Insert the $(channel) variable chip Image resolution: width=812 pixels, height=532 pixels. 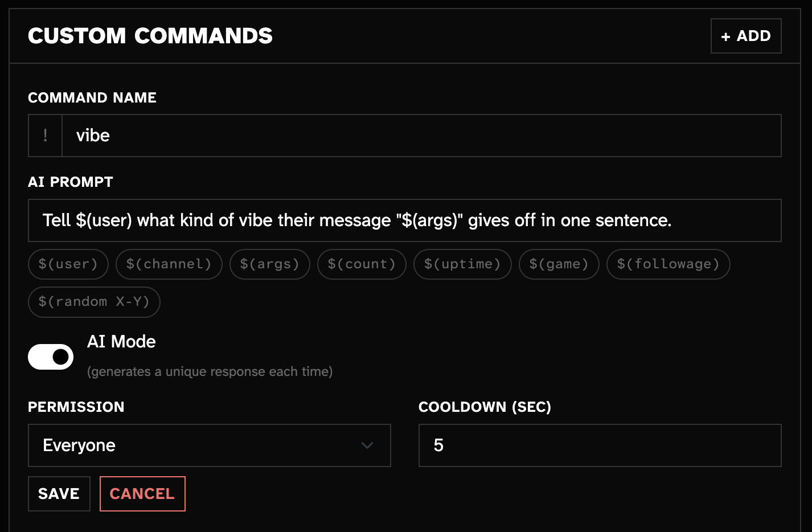(x=169, y=264)
